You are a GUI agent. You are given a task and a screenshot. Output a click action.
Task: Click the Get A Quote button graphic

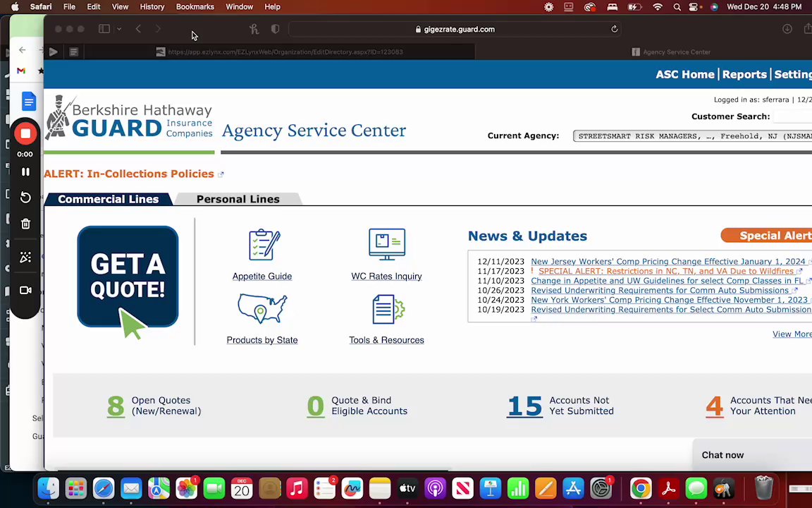coord(128,277)
